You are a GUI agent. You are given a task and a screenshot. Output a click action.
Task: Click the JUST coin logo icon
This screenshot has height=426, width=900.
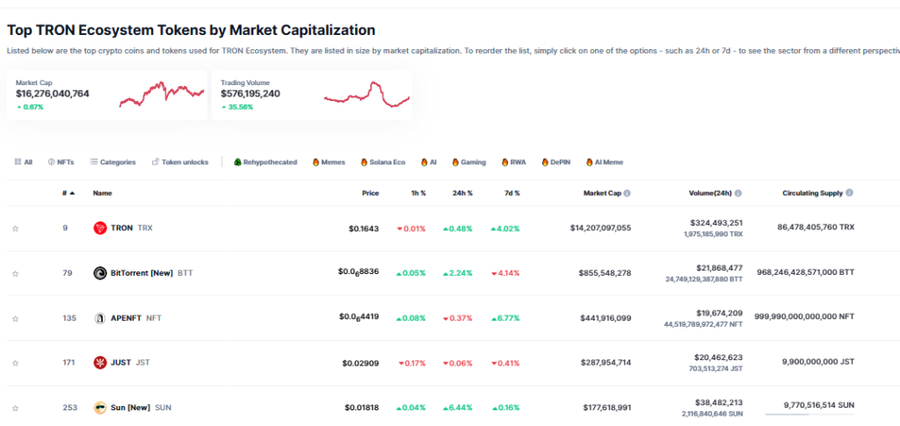click(x=100, y=362)
